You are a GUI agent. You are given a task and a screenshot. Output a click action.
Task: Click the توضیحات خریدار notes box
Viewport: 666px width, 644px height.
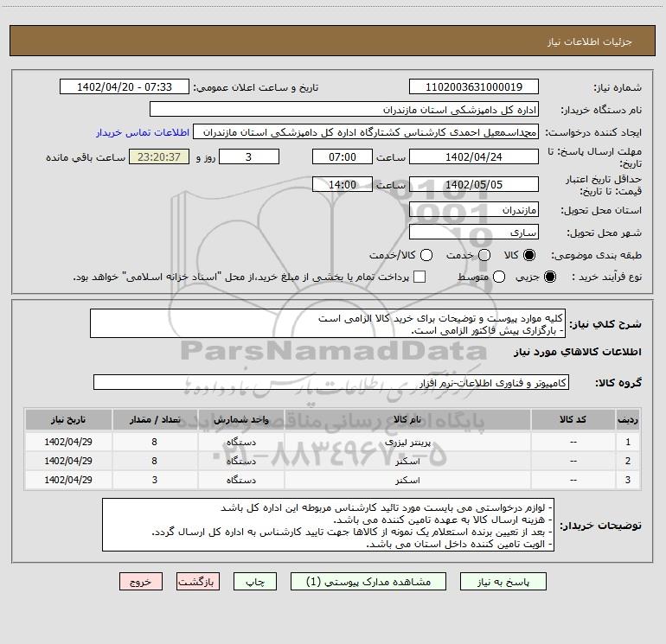tap(329, 525)
